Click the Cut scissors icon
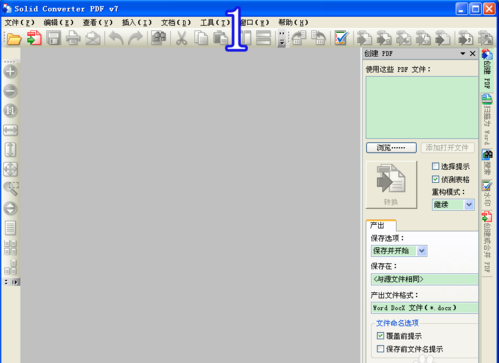Viewport: 499px width, 363px height. pos(181,38)
